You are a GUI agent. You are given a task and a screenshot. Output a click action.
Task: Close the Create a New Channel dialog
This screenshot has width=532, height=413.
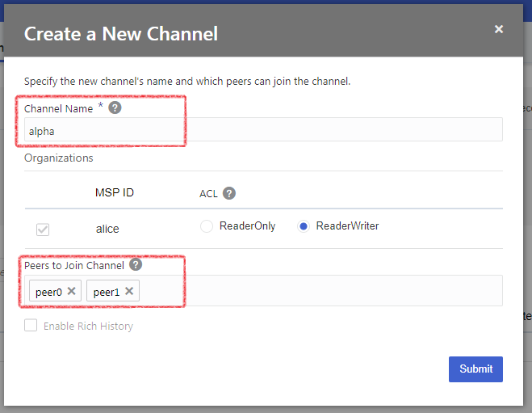(499, 29)
